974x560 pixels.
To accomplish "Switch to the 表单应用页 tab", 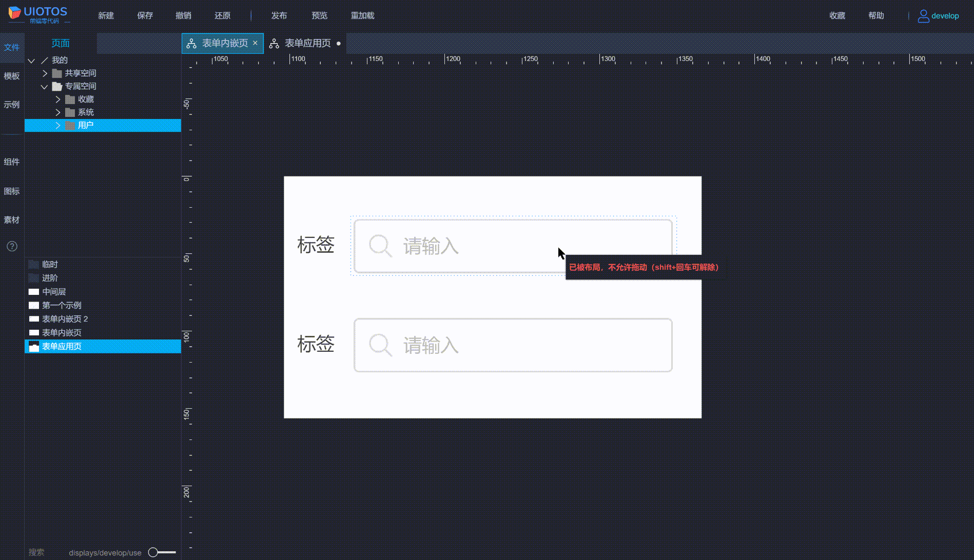I will (x=308, y=43).
